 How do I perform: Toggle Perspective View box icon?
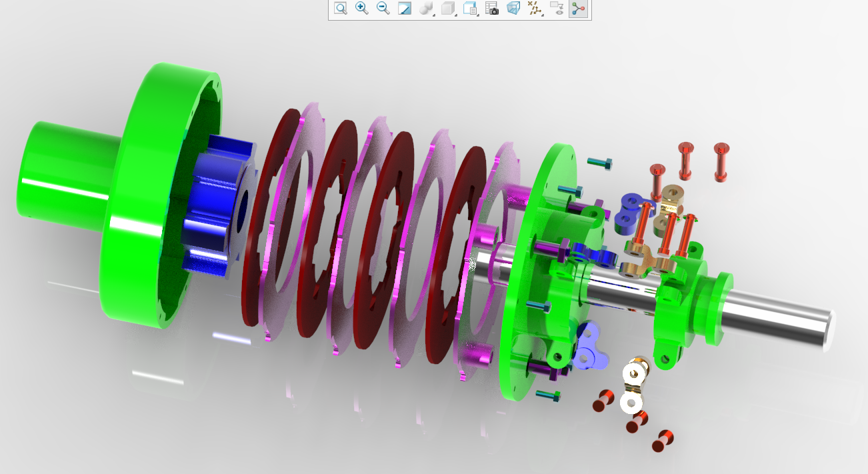click(x=513, y=9)
